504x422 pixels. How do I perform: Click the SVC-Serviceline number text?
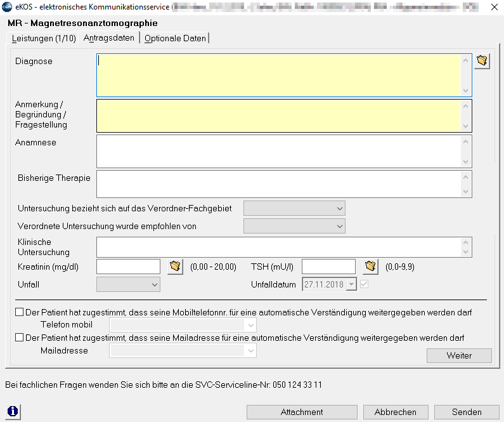pos(297,385)
